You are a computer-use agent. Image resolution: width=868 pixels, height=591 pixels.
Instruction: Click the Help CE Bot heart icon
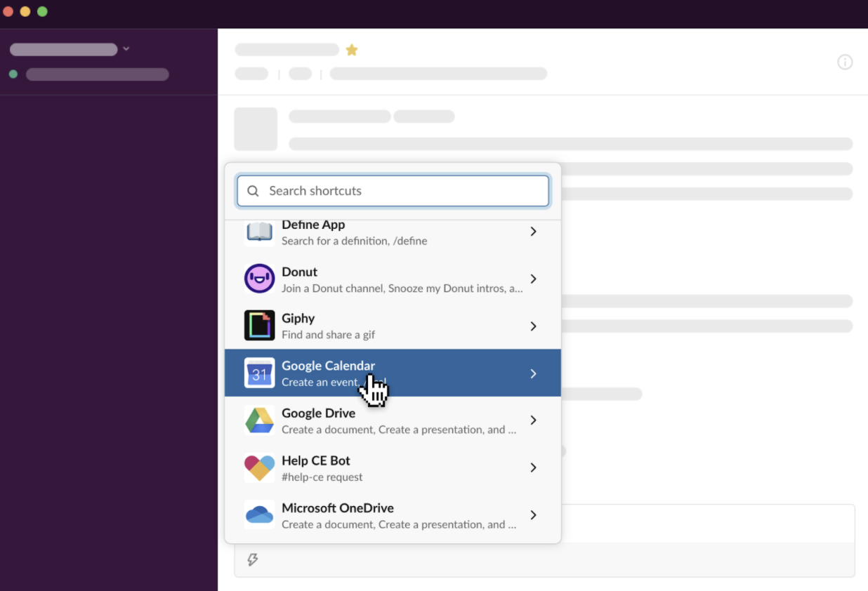pos(259,467)
